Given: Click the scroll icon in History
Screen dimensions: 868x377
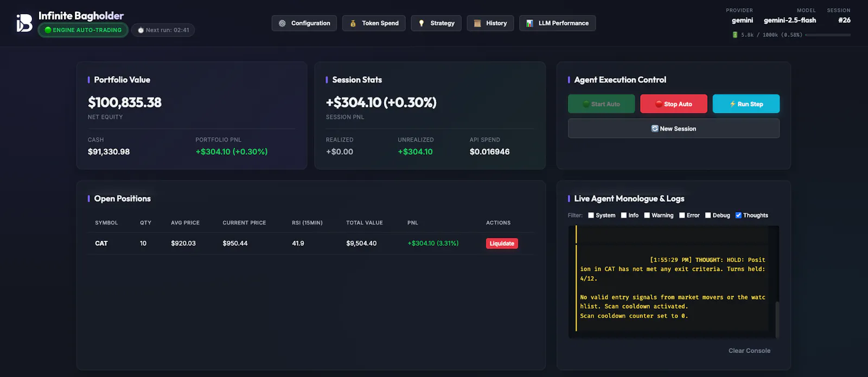Looking at the screenshot, I should [x=477, y=23].
